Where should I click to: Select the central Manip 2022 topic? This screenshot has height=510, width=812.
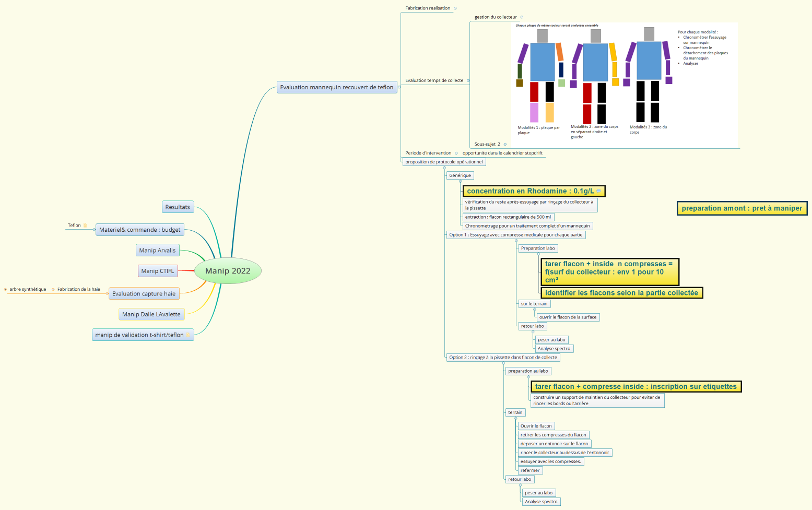tap(228, 271)
